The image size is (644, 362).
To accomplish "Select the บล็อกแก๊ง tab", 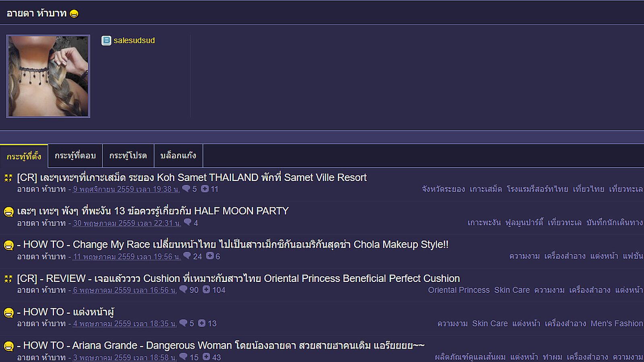I will point(178,156).
